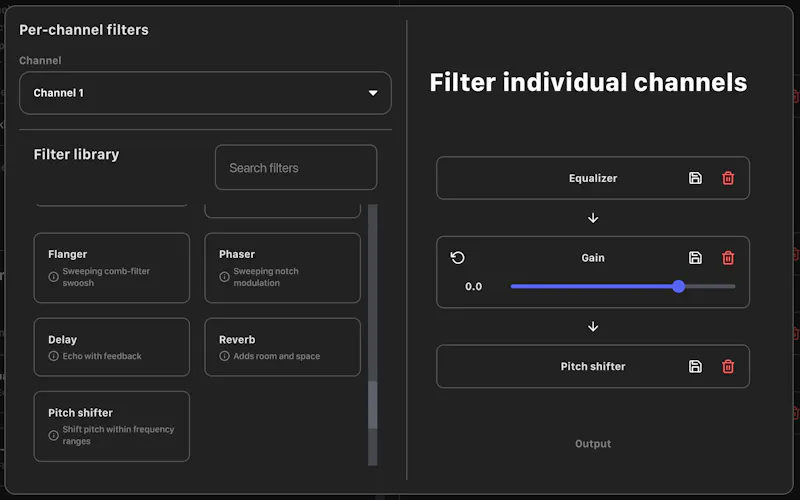This screenshot has width=800, height=500.
Task: Add the Delay filter from library
Action: point(112,347)
